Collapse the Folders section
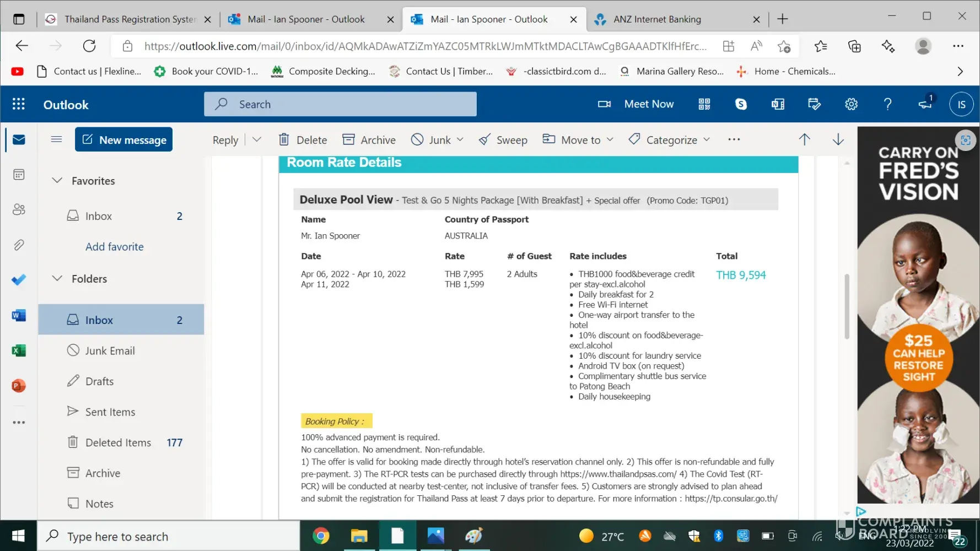The width and height of the screenshot is (980, 551). point(57,279)
